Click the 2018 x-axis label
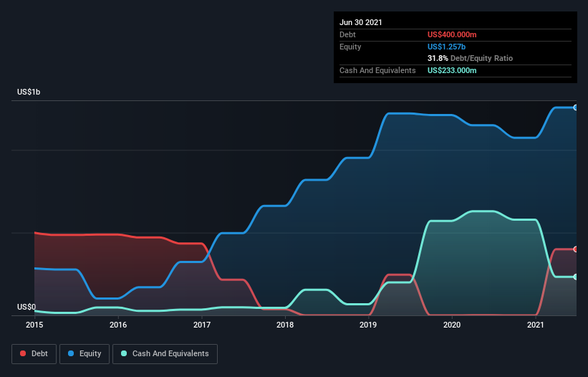 [285, 325]
